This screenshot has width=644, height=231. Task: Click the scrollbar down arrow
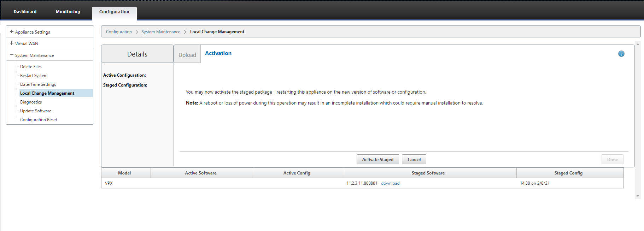pyautogui.click(x=638, y=196)
